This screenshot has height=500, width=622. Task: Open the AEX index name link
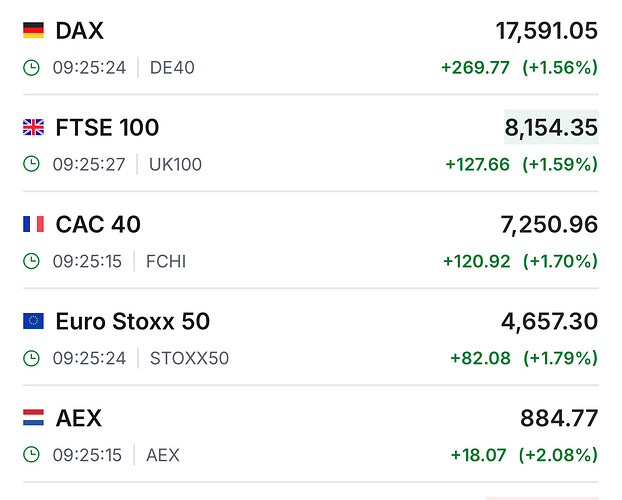79,418
